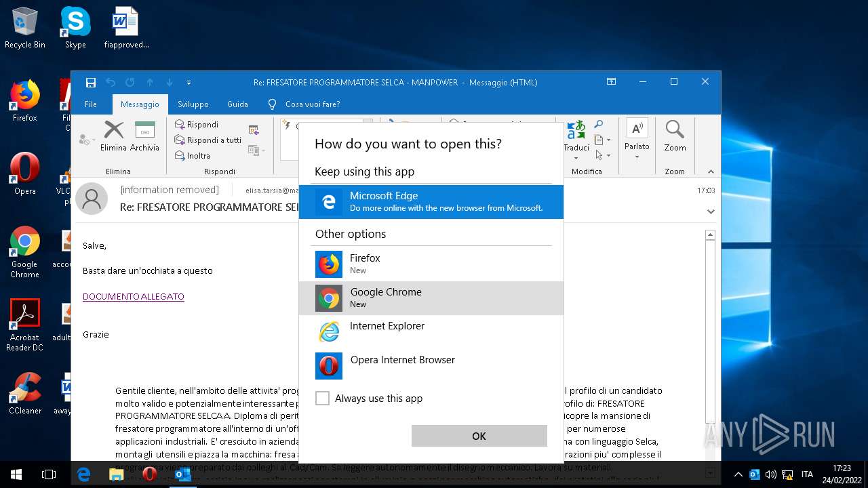The image size is (868, 488).
Task: Confirm the app choice with OK
Action: coord(479,436)
